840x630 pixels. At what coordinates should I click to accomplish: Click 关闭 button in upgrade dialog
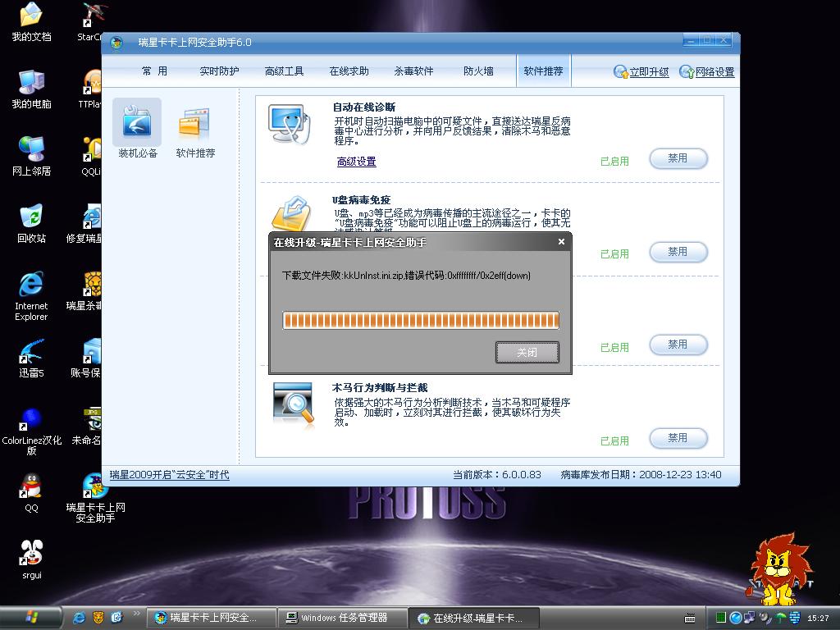click(x=527, y=352)
